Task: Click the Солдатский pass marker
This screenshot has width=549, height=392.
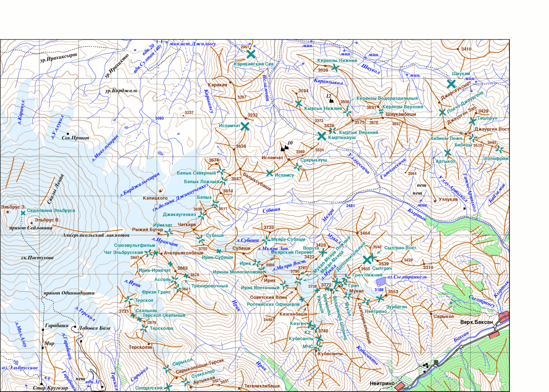Action: click(168, 388)
